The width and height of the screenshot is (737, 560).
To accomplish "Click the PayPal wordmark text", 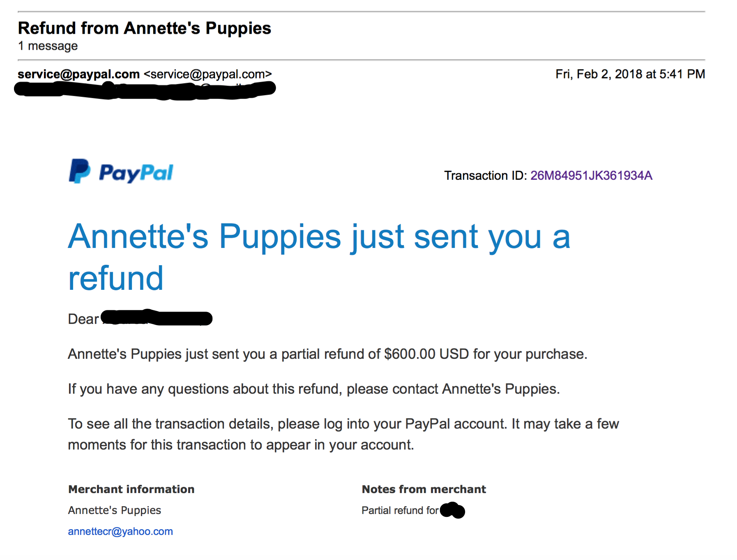I will [136, 173].
